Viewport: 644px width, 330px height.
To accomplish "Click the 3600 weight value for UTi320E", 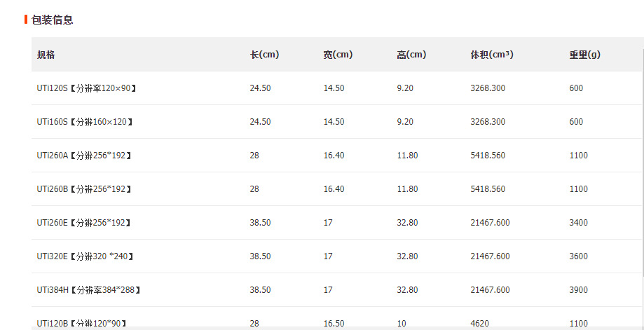I will [579, 256].
